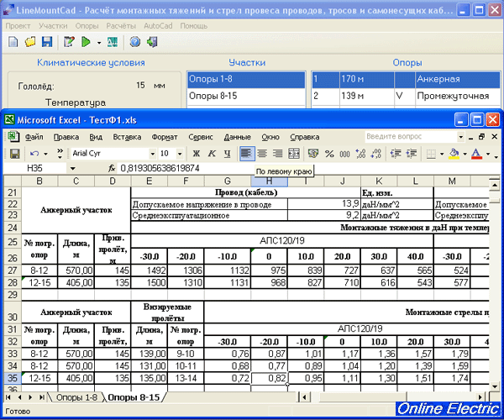
Task: Expand arrow next to green play icon
Action: (x=99, y=42)
